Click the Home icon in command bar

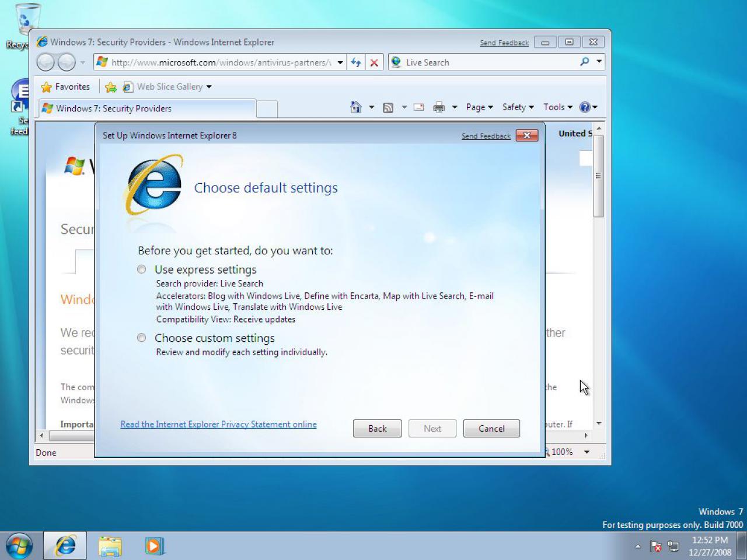pyautogui.click(x=355, y=107)
